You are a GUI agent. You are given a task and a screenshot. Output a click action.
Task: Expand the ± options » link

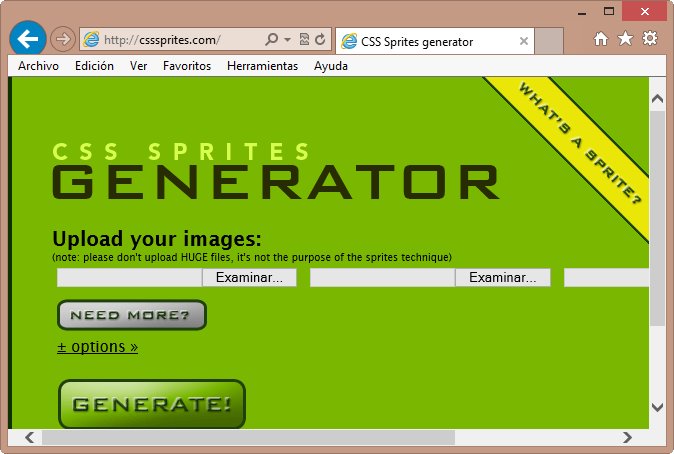pos(98,347)
